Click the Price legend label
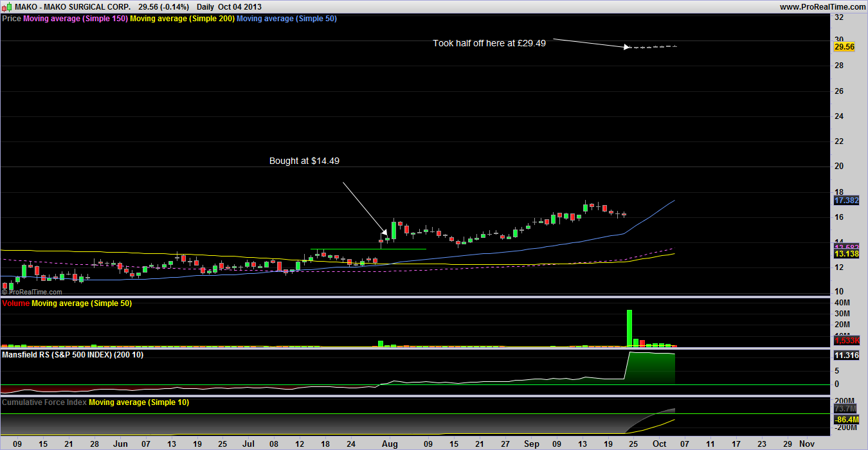The width and height of the screenshot is (868, 450). pyautogui.click(x=12, y=19)
